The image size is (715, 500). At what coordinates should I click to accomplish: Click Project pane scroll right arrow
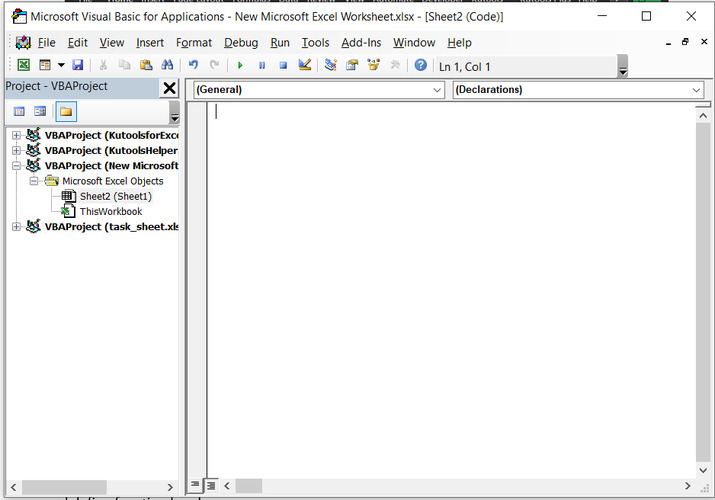170,487
